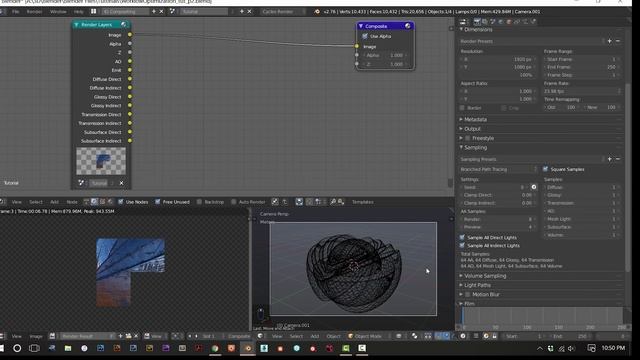Collapse the Composite node via its triangle
The width and height of the screenshot is (640, 360).
(360, 26)
